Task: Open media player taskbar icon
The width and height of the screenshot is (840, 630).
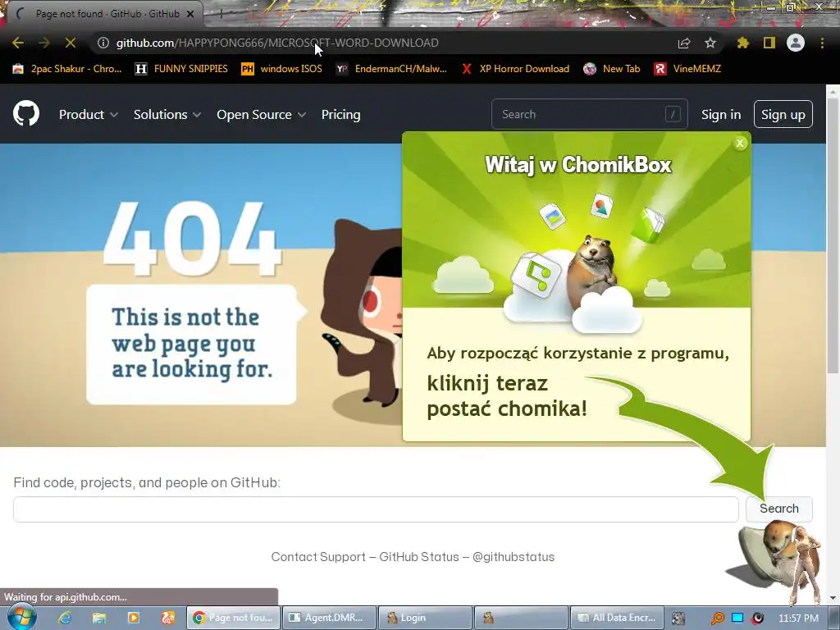Action: [134, 618]
